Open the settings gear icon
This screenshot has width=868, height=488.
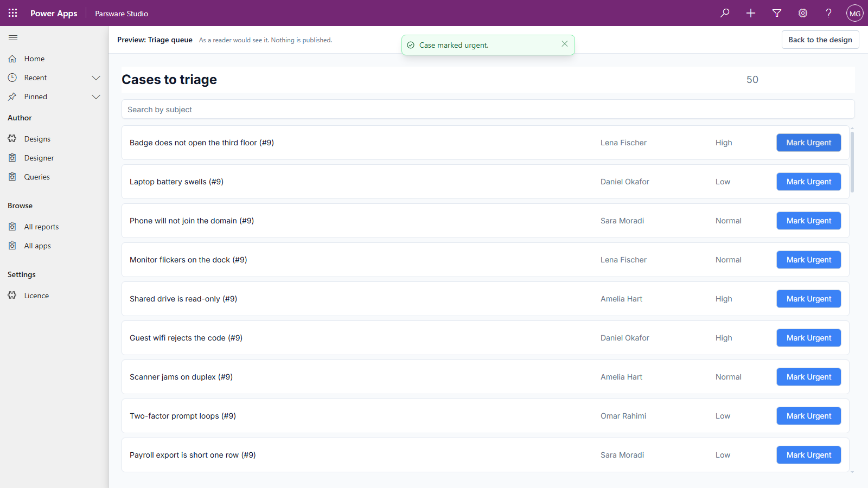(x=803, y=13)
